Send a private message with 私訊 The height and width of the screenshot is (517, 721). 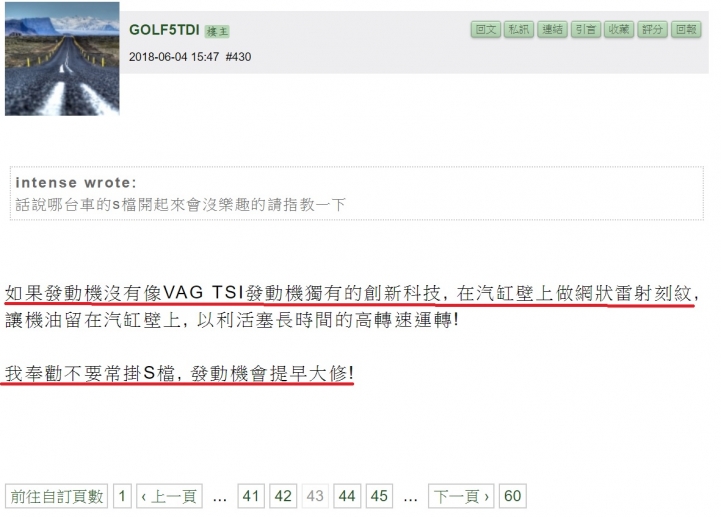(519, 30)
